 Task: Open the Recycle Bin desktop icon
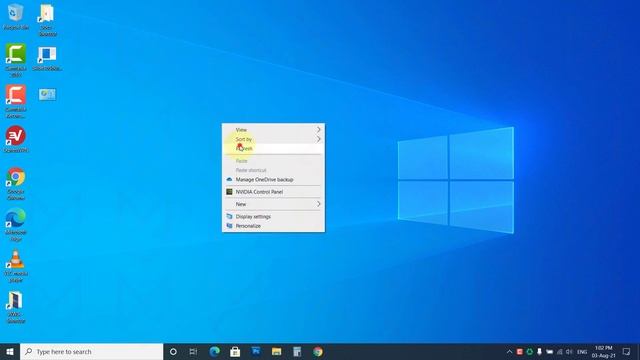16,17
